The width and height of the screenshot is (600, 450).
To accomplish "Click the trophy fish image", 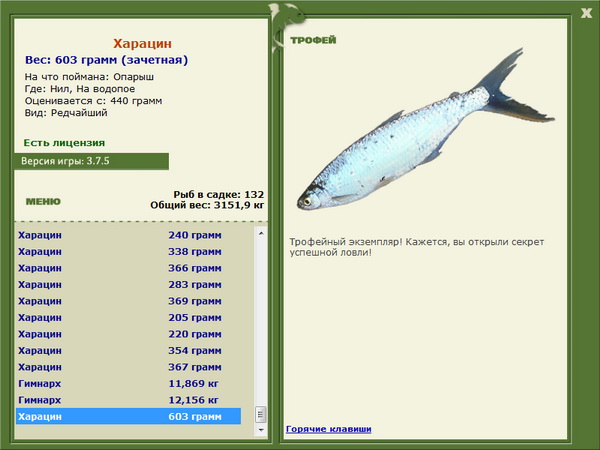I will tap(425, 130).
